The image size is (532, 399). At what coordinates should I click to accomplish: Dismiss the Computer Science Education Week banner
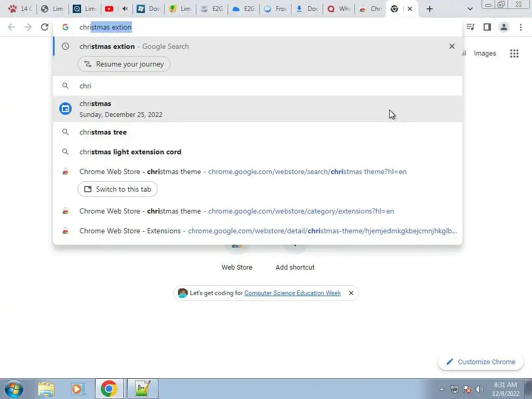(351, 293)
